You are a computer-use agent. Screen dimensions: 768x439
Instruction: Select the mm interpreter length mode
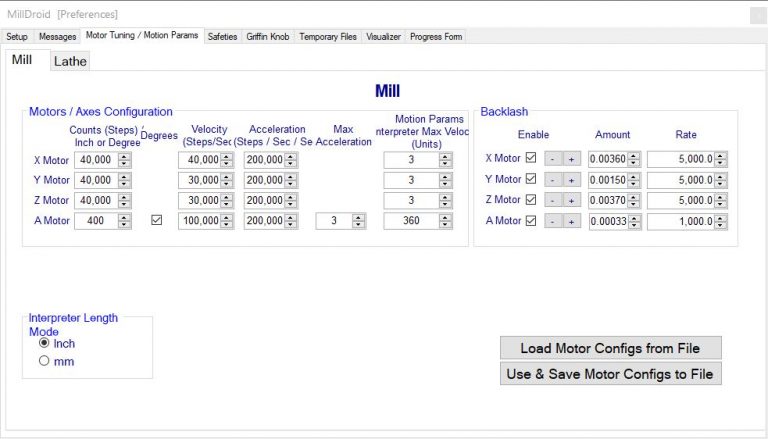click(44, 361)
